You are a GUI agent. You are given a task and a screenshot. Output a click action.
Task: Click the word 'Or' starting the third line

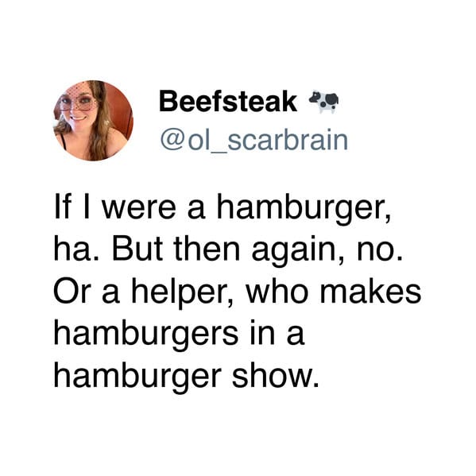(72, 292)
